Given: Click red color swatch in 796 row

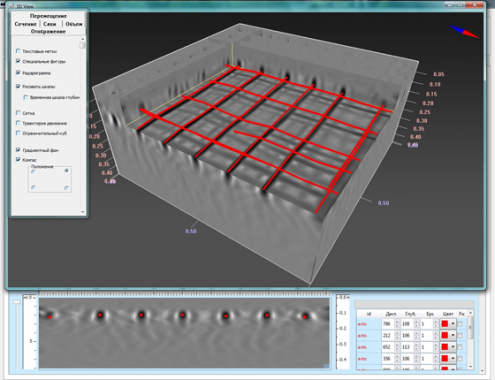Looking at the screenshot, I should [x=445, y=324].
